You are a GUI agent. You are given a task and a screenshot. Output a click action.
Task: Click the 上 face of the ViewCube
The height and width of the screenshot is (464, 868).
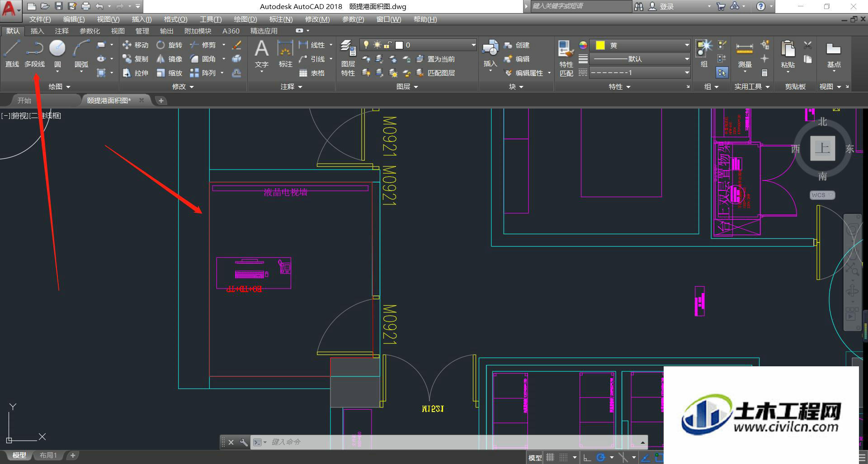click(822, 148)
